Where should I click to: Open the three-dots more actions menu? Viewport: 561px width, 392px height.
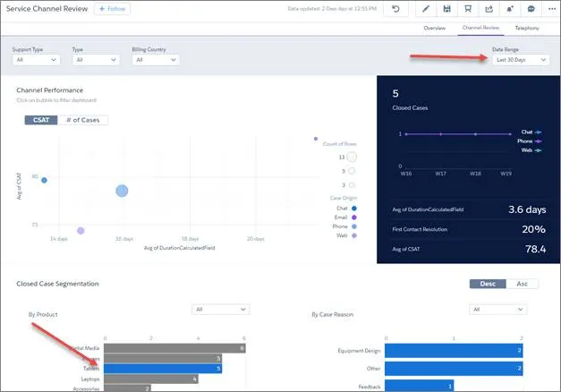pyautogui.click(x=552, y=9)
